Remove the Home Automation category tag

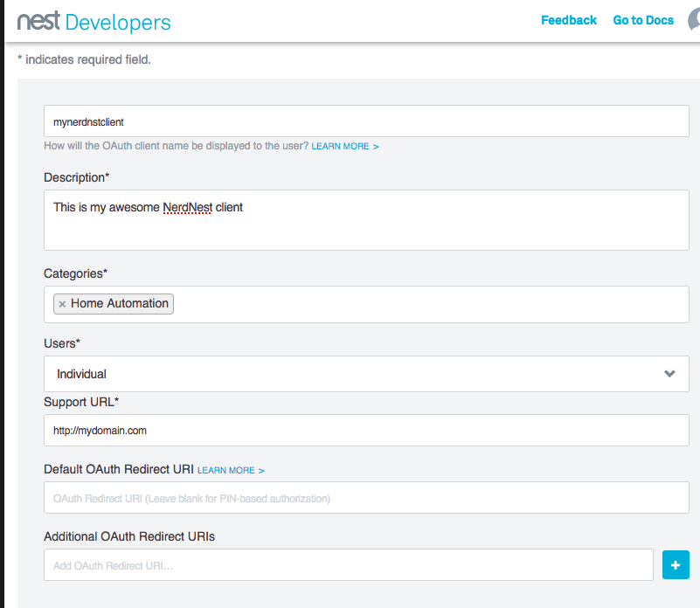tap(62, 304)
